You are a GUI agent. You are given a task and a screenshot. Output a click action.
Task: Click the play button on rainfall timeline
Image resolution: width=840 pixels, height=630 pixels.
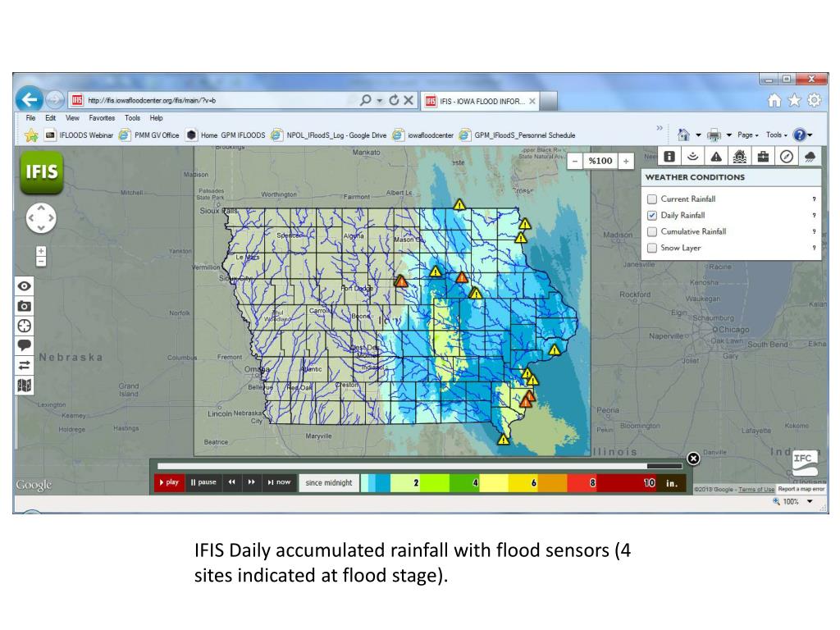(169, 482)
